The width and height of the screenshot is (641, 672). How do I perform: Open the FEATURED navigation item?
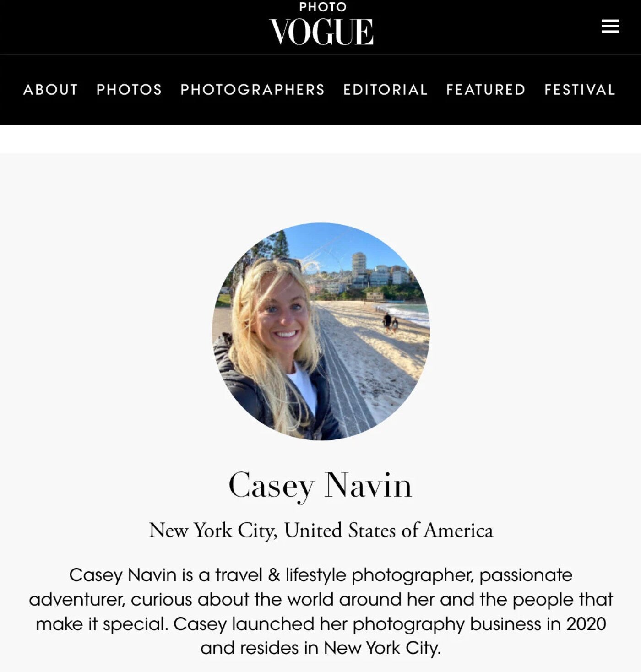click(486, 89)
